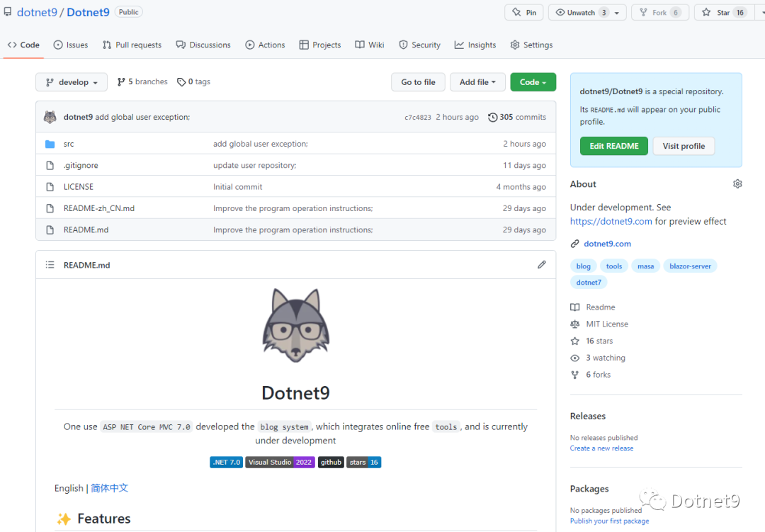Click the file icon in the README.md file row

pos(50,230)
